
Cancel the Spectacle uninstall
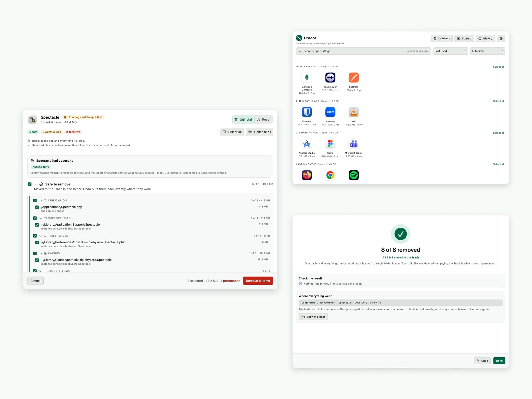pos(35,281)
